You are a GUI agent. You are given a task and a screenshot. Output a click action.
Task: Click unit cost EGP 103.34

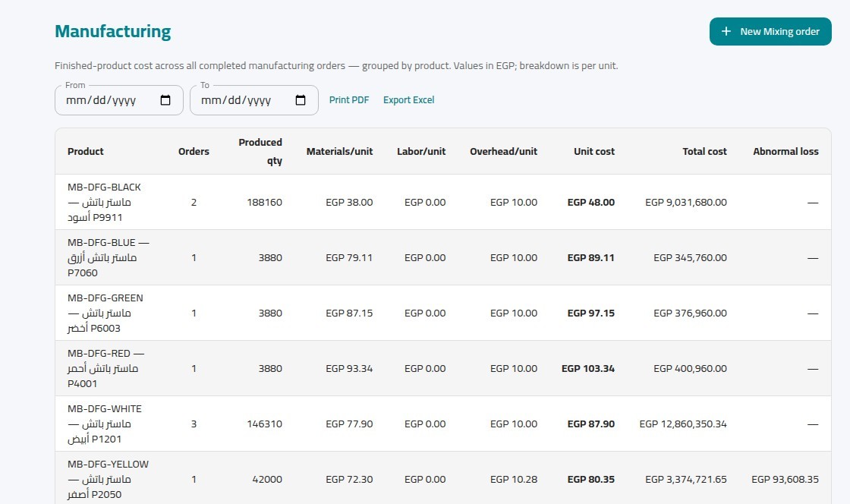588,369
